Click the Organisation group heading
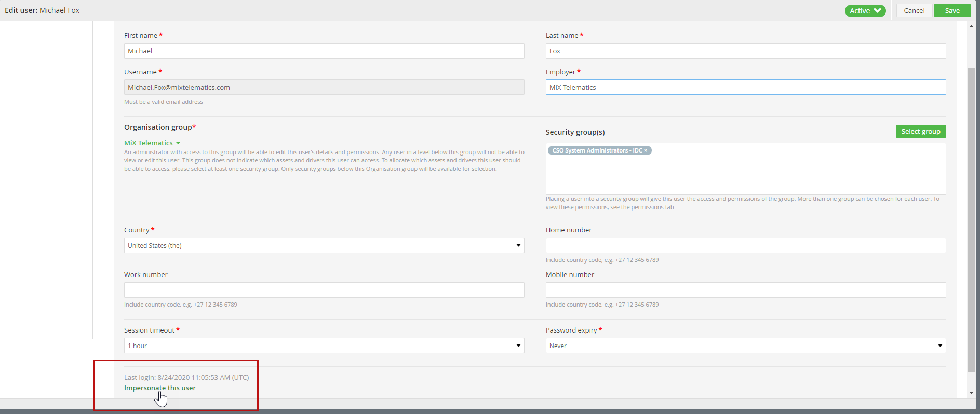 click(160, 127)
